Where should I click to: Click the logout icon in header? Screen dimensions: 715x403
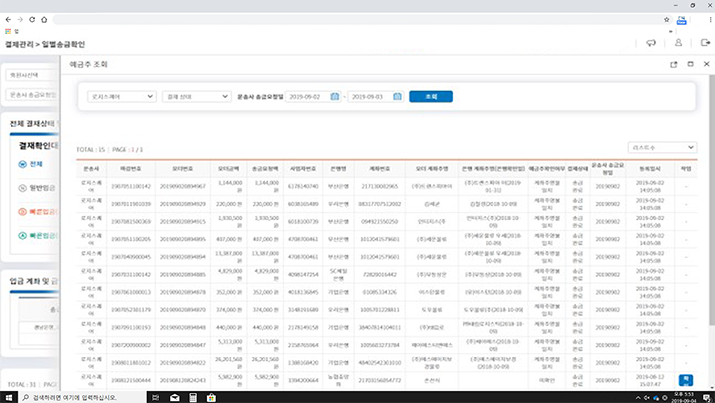(x=705, y=42)
